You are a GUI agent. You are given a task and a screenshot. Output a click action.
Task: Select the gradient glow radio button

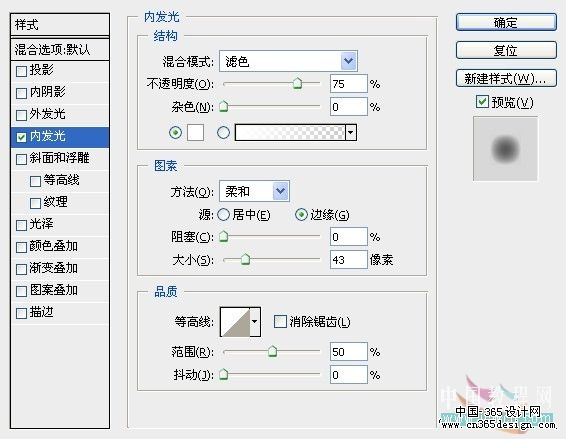tap(223, 132)
